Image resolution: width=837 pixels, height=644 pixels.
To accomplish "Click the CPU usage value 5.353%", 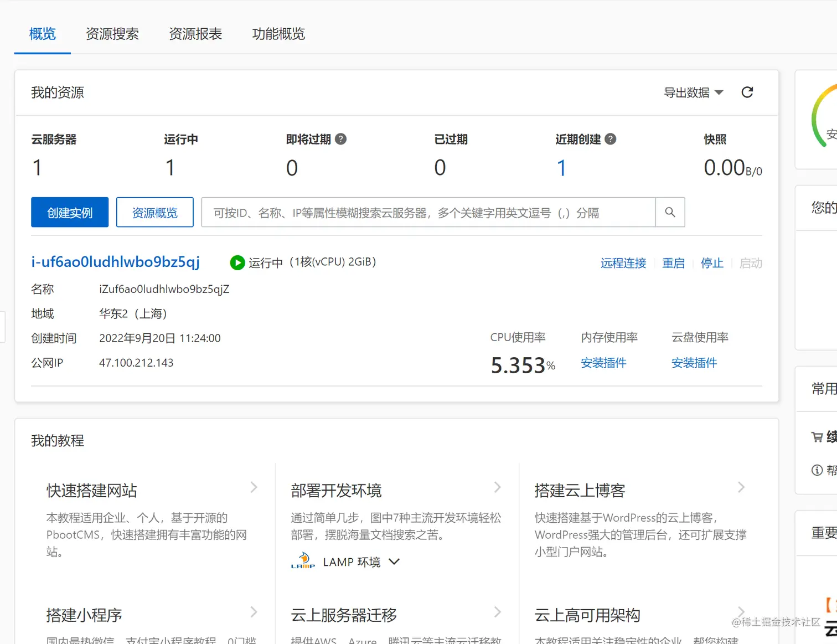I will [x=523, y=365].
